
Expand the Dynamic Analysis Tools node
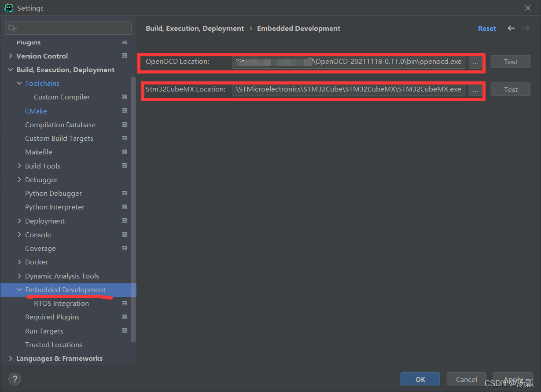click(19, 276)
